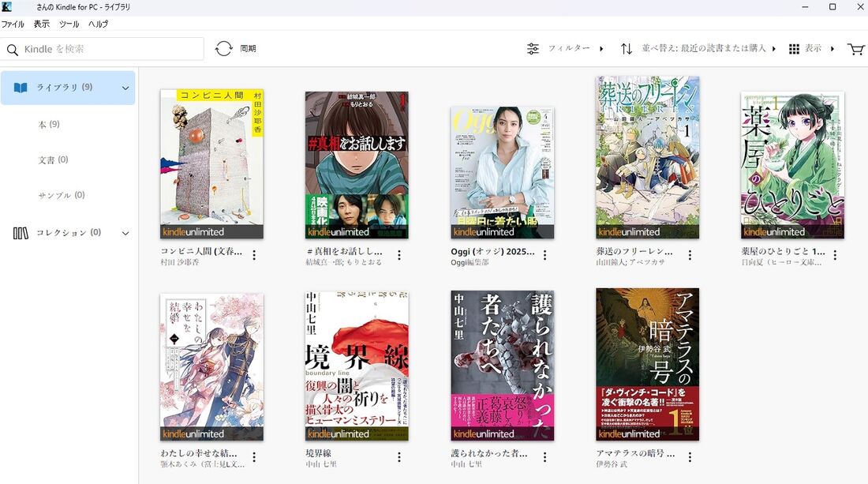Focus the Kindle search field
The height and width of the screenshot is (484, 868).
tap(103, 49)
